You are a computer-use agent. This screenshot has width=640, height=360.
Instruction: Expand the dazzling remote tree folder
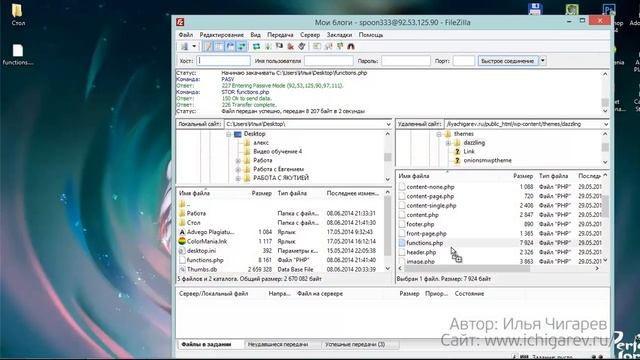pos(448,143)
